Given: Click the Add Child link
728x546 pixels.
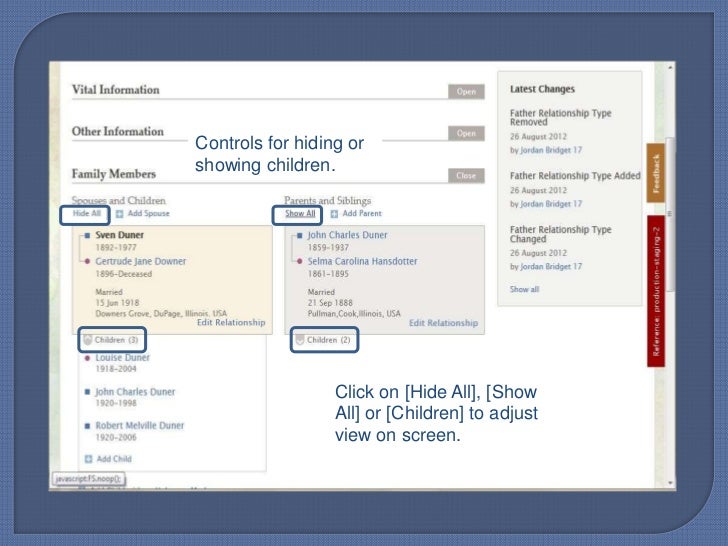Looking at the screenshot, I should click(114, 459).
